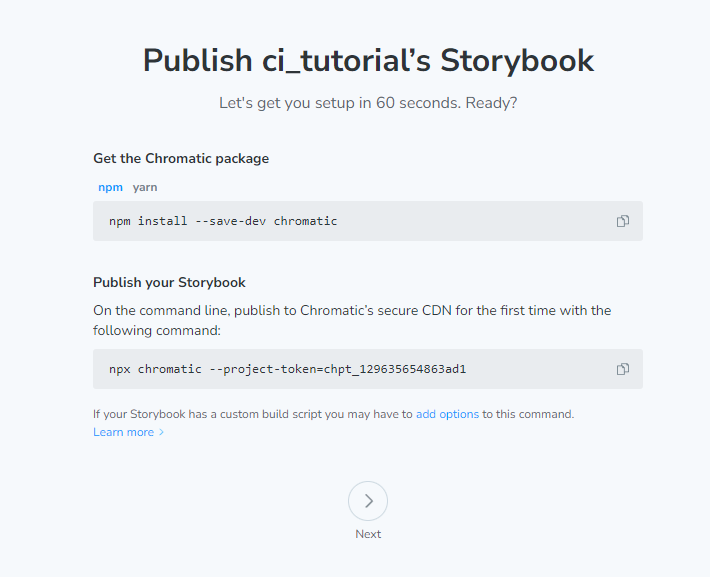Click the Next circular arrow button

coord(368,501)
